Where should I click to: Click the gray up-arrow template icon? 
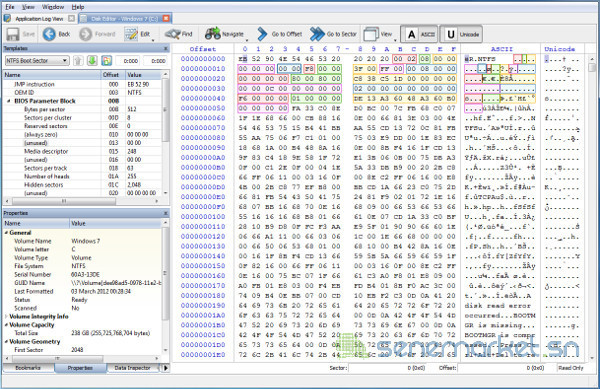(78, 60)
